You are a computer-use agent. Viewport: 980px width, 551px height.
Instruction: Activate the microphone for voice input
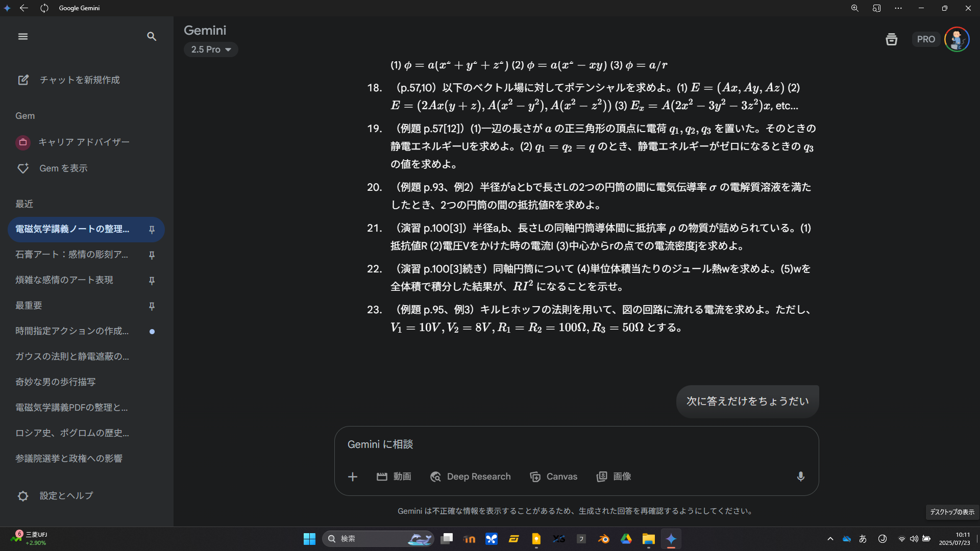(x=800, y=477)
